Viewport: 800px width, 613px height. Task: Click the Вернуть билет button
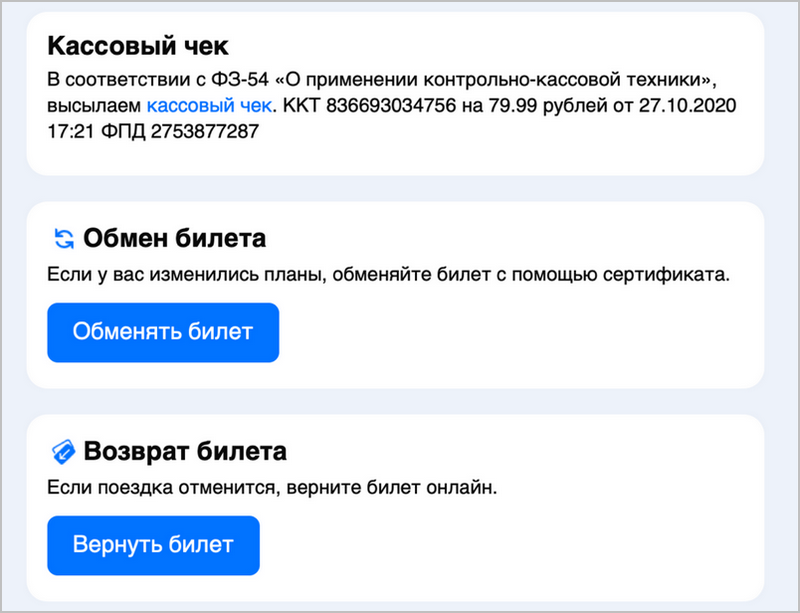153,545
